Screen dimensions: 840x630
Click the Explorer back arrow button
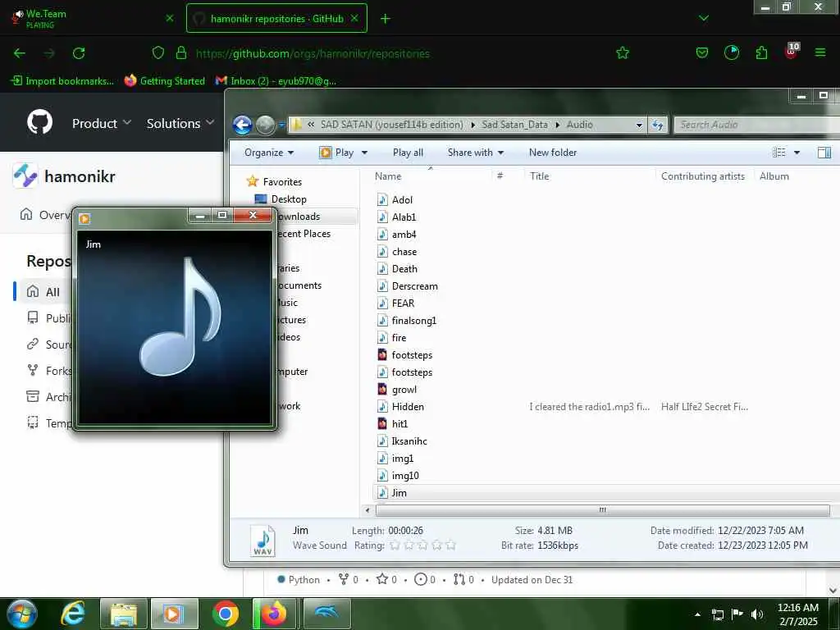pos(242,125)
